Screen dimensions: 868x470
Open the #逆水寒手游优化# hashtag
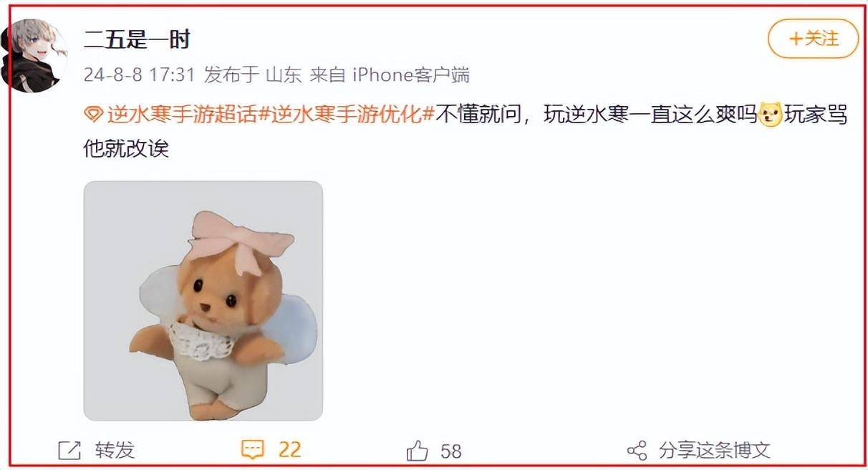click(346, 115)
